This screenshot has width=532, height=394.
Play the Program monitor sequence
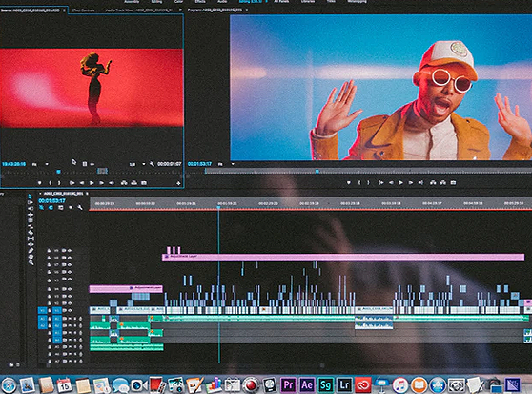click(x=400, y=182)
